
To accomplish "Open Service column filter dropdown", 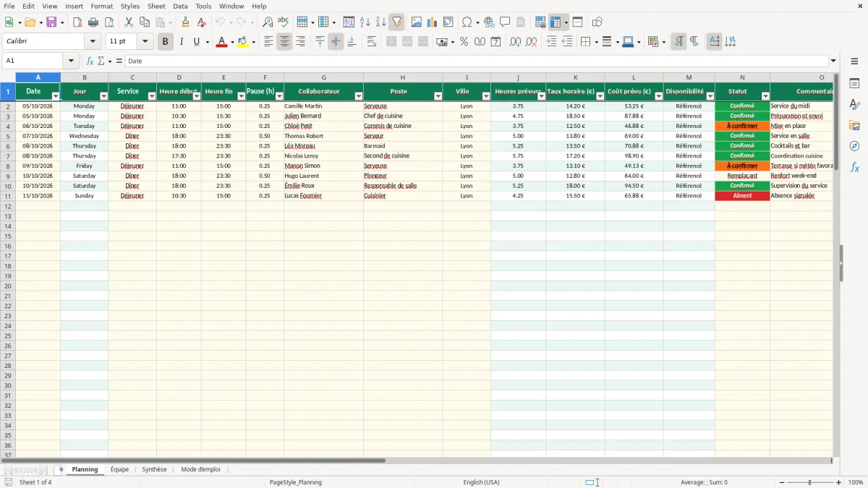I will [x=152, y=96].
